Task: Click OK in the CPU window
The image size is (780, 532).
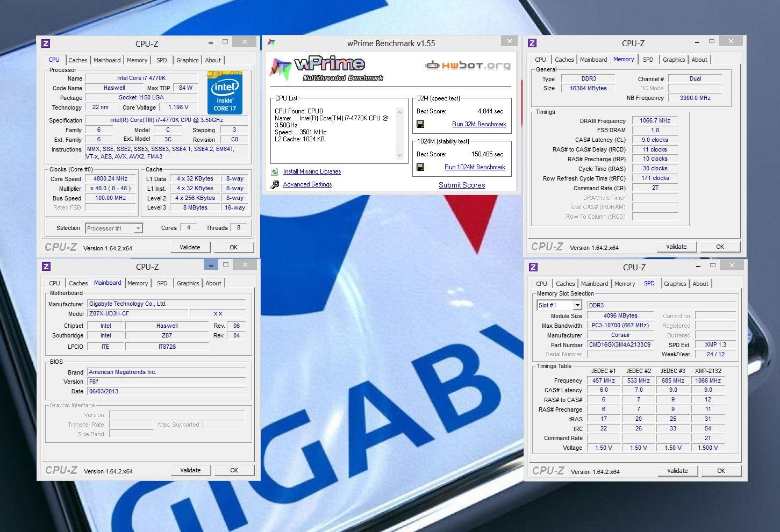Action: [x=233, y=247]
